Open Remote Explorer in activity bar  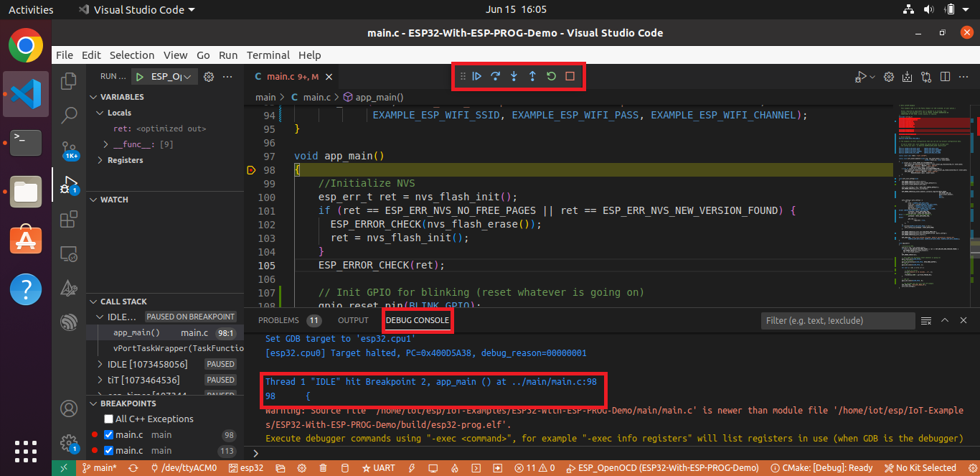coord(69,253)
